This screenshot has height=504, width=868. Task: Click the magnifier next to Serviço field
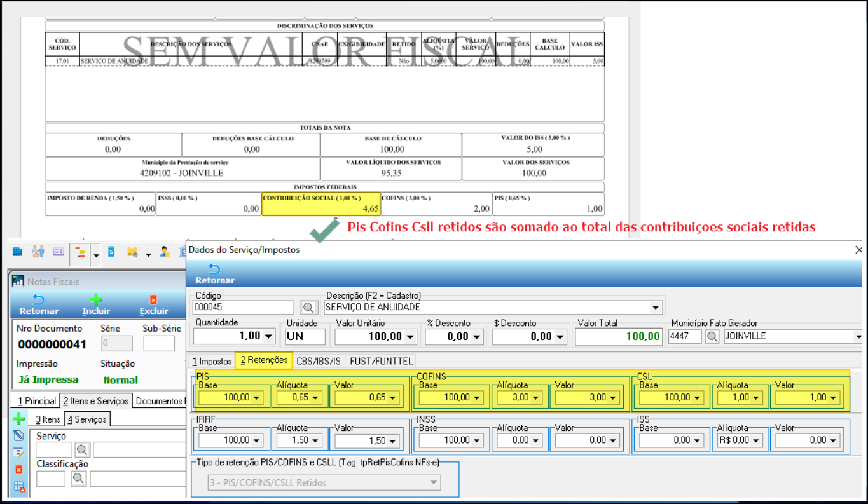click(82, 450)
